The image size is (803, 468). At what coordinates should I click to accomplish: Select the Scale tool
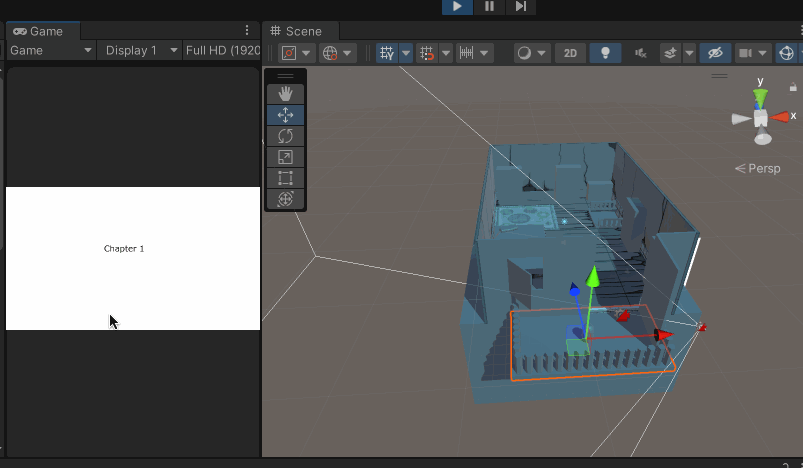pos(285,157)
